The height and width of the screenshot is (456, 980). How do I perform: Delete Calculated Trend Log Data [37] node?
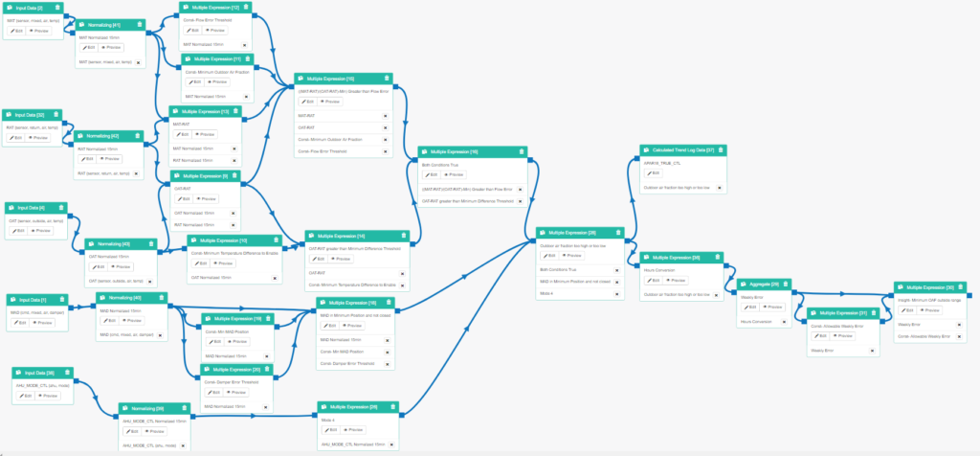(x=722, y=150)
